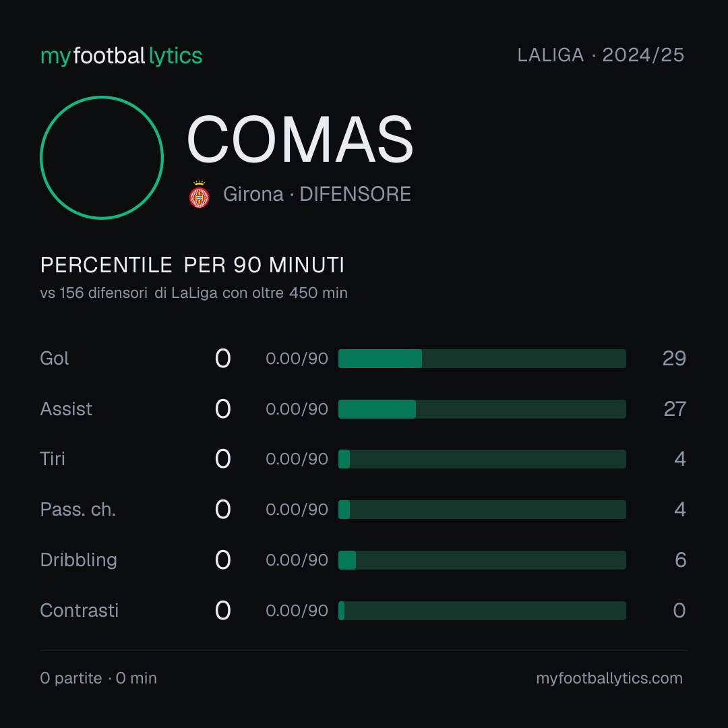The width and height of the screenshot is (728, 728).
Task: Click the Girona · DIFENSORE team text
Action: pyautogui.click(x=317, y=194)
